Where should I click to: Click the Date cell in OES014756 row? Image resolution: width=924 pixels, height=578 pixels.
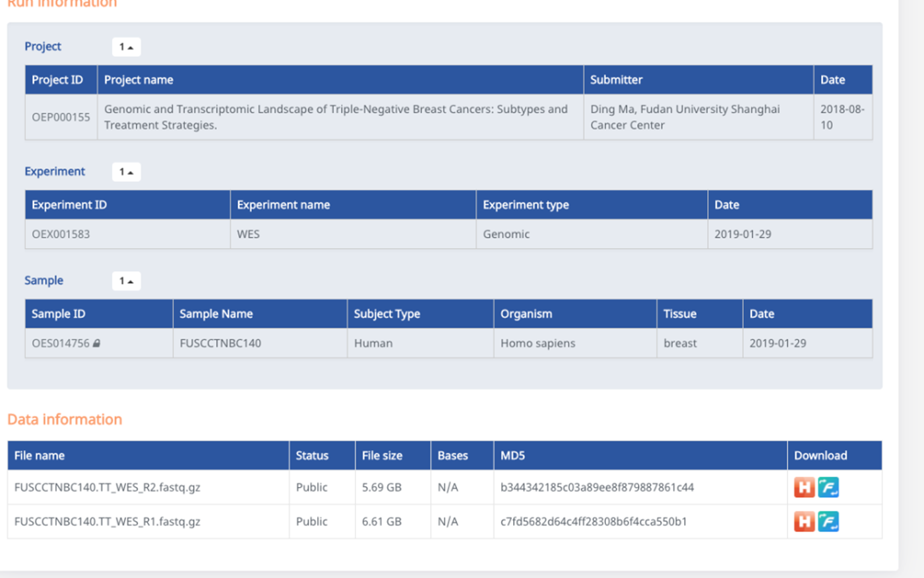tap(807, 343)
